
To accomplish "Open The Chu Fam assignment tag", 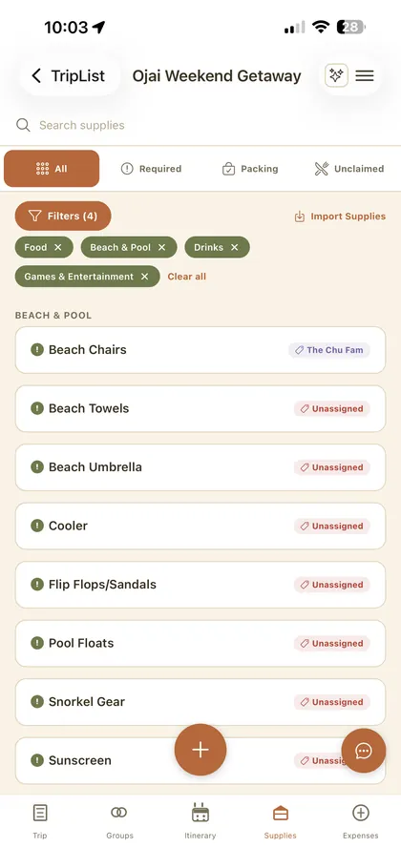I will tap(329, 350).
